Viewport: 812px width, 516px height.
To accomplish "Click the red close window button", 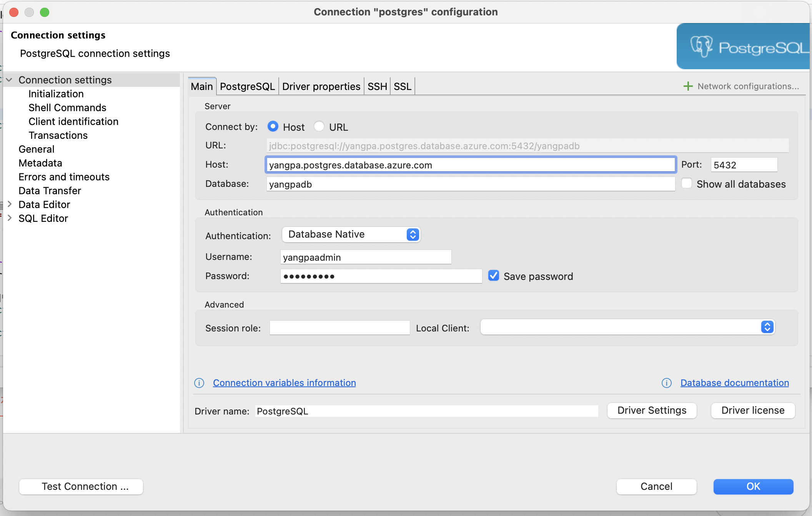I will pos(14,12).
